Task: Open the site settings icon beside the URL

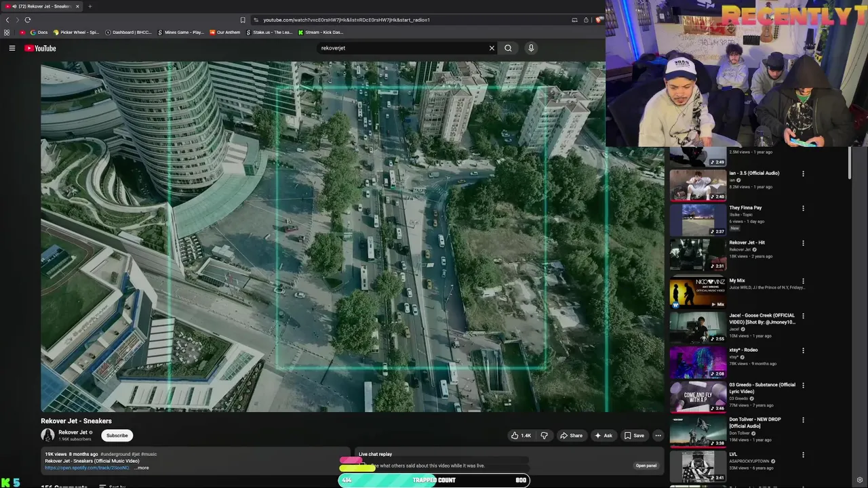Action: coord(256,20)
